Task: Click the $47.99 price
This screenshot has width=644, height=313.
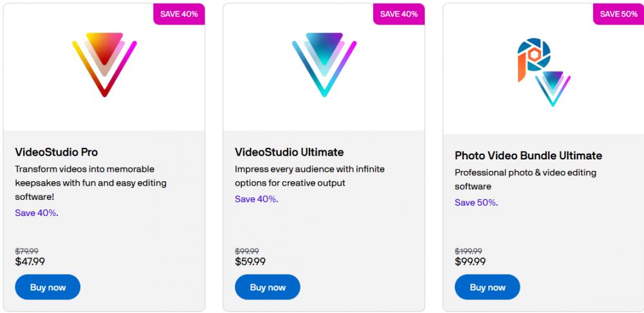Action: pos(30,262)
